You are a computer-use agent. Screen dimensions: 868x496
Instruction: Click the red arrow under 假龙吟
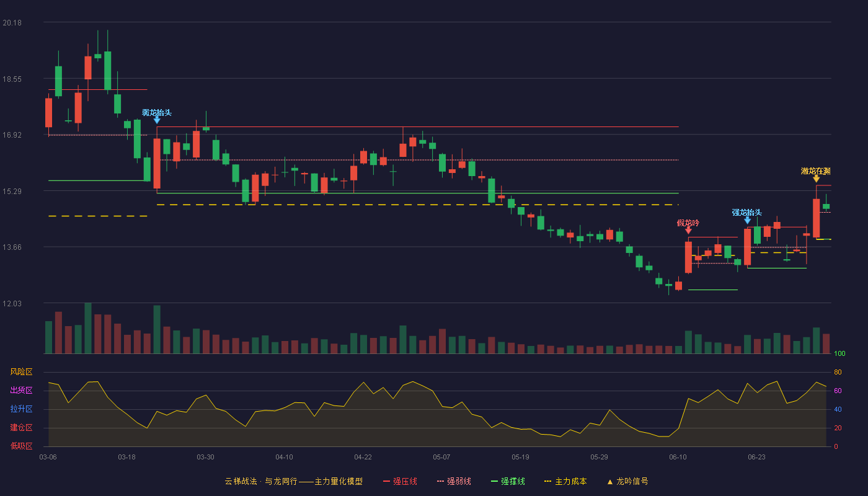point(688,230)
